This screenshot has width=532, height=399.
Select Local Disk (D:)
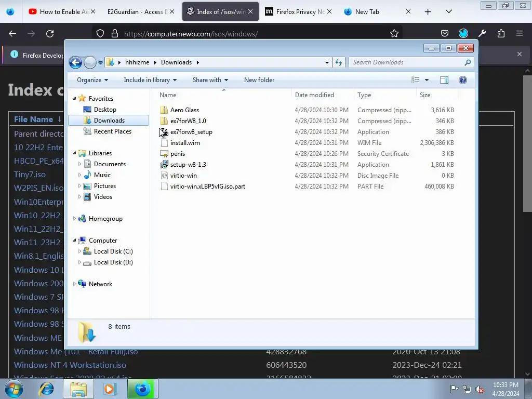113,262
